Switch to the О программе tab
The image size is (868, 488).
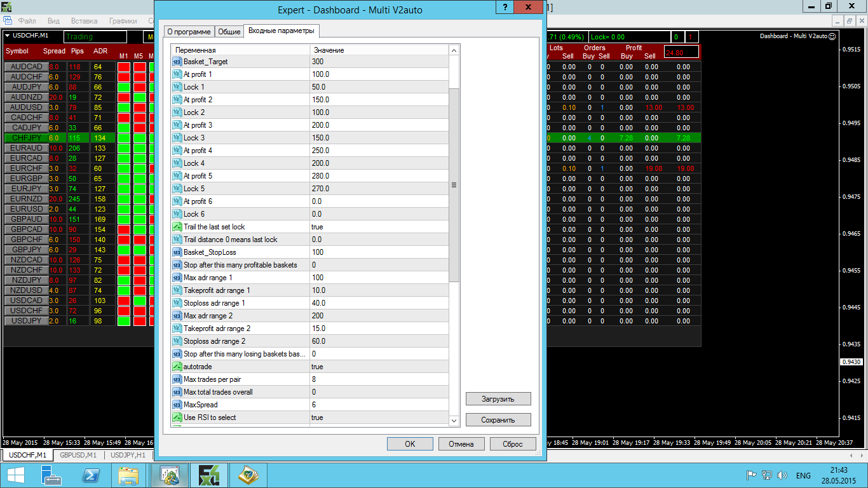point(189,32)
